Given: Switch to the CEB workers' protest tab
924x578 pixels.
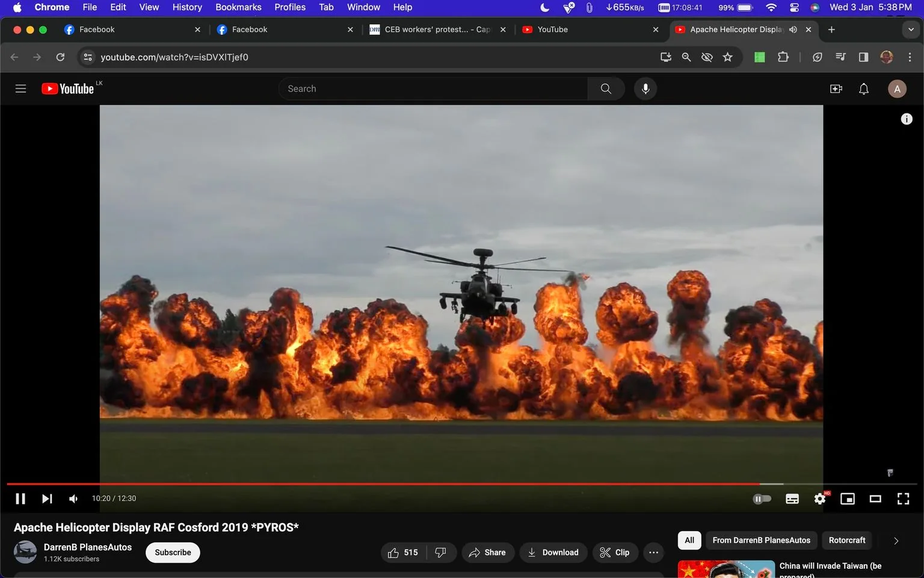Looking at the screenshot, I should [x=438, y=30].
